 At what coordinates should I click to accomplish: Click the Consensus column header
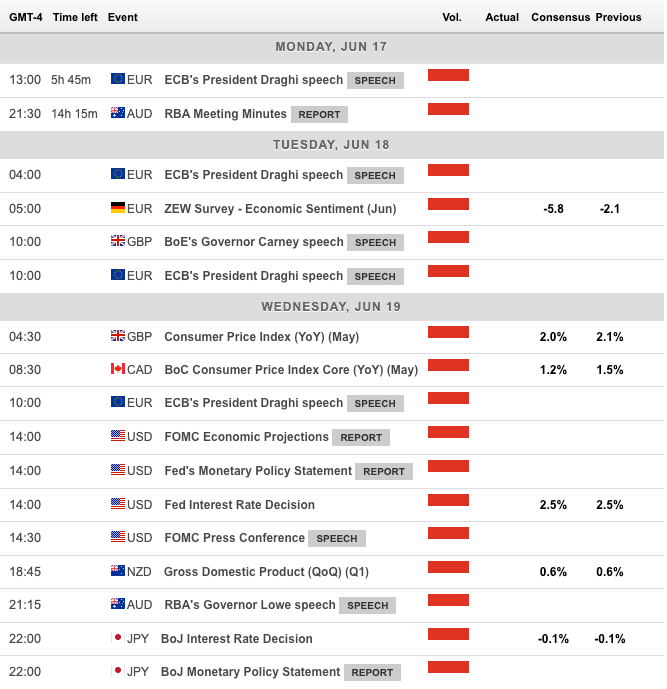tap(560, 17)
